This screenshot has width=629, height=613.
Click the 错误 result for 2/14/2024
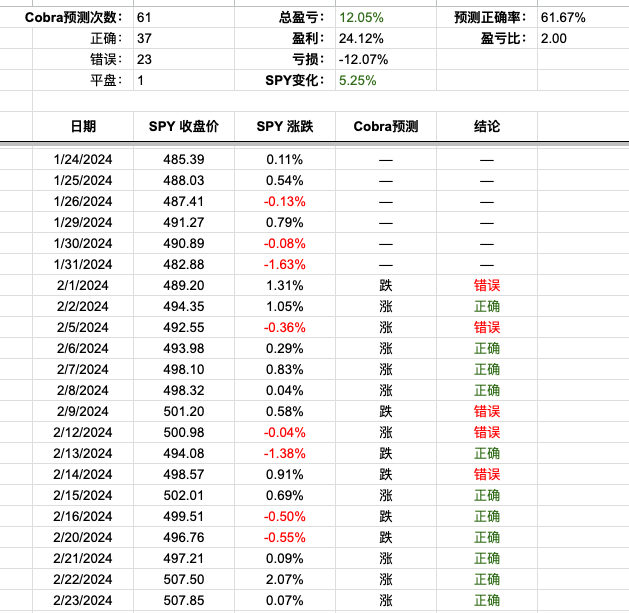click(487, 474)
